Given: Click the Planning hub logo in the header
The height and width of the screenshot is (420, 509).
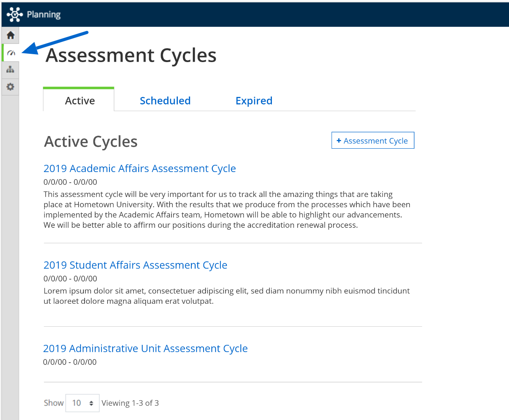Looking at the screenshot, I should coord(15,14).
